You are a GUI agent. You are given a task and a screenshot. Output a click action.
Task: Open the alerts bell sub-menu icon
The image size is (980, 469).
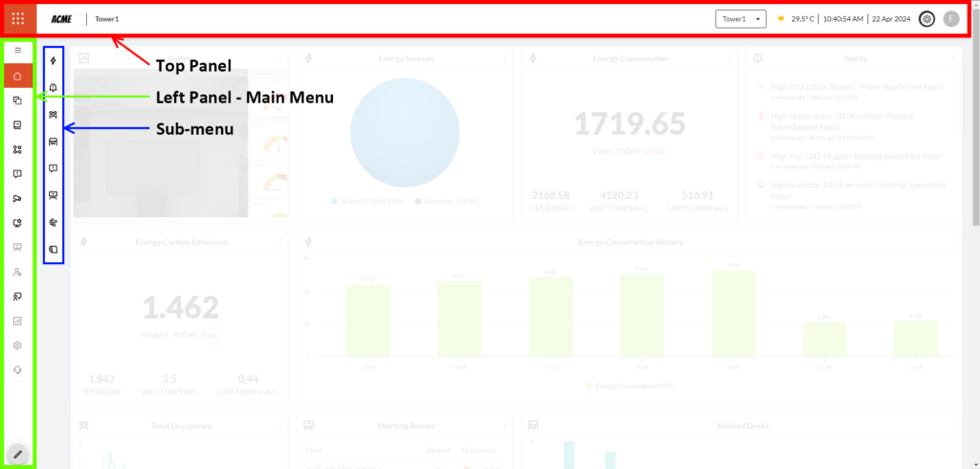(53, 88)
